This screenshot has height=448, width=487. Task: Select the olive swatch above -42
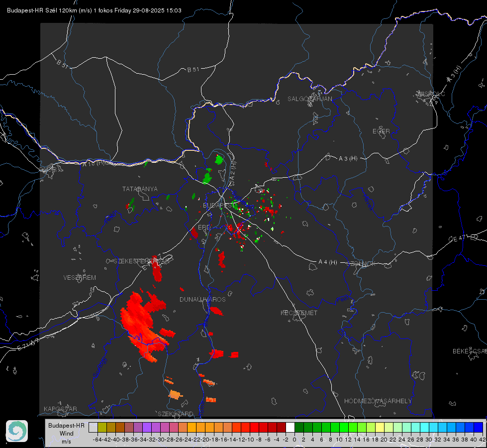[102, 427]
